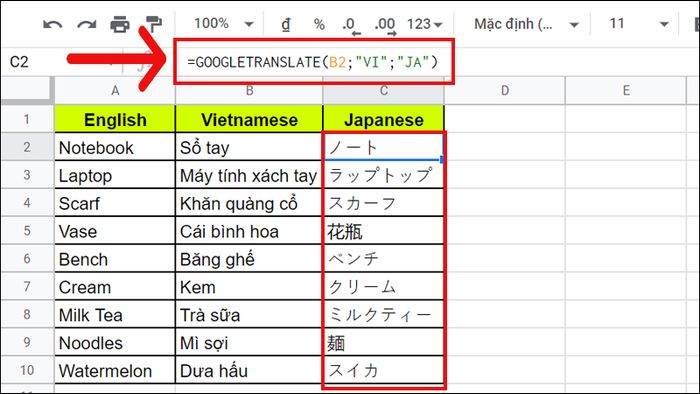Click the 'Japanese' header cell
This screenshot has width=700, height=394.
(x=383, y=120)
